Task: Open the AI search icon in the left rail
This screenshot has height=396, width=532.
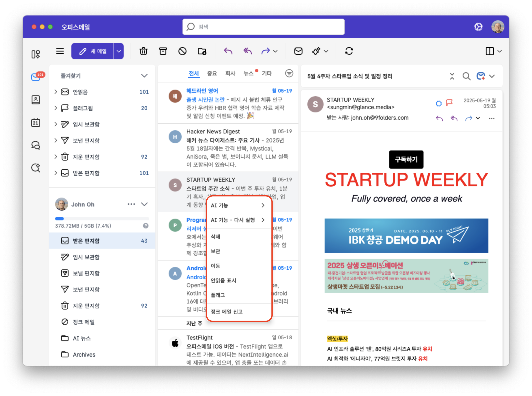Action: [x=35, y=168]
